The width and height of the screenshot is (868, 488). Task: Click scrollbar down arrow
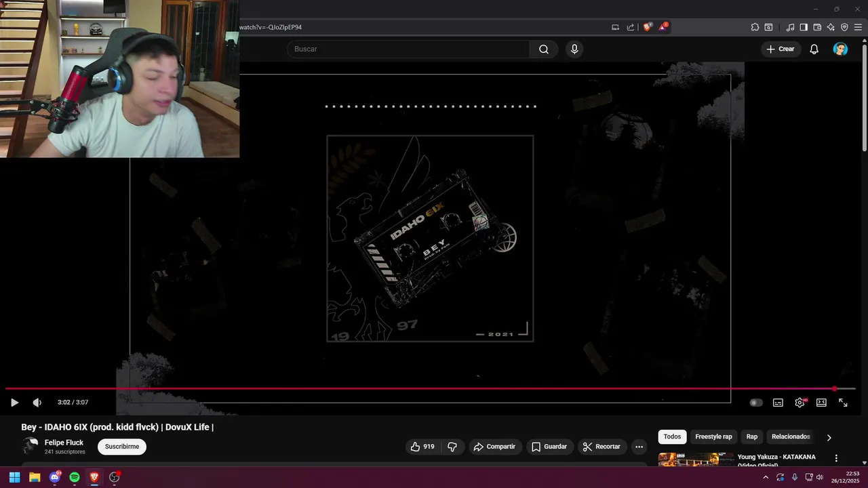tap(864, 462)
